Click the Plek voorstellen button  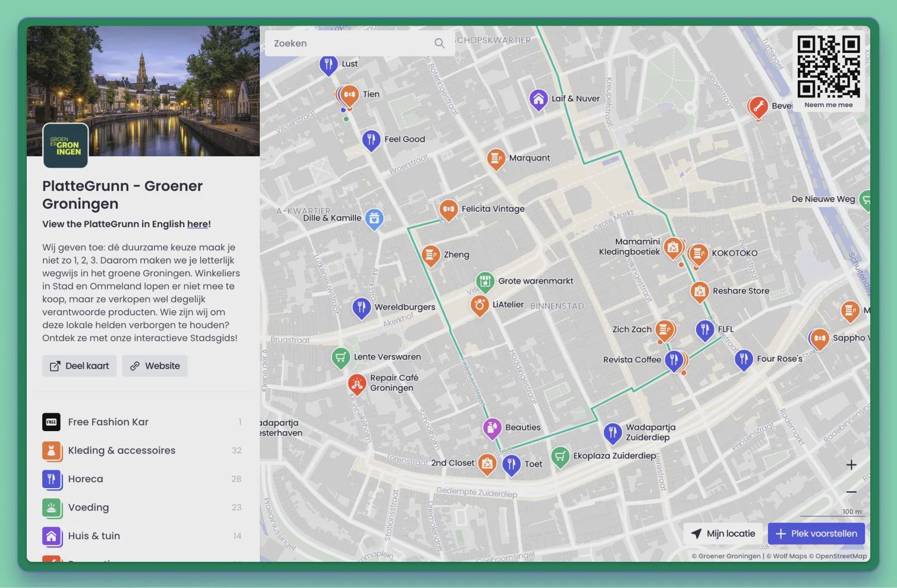click(816, 534)
